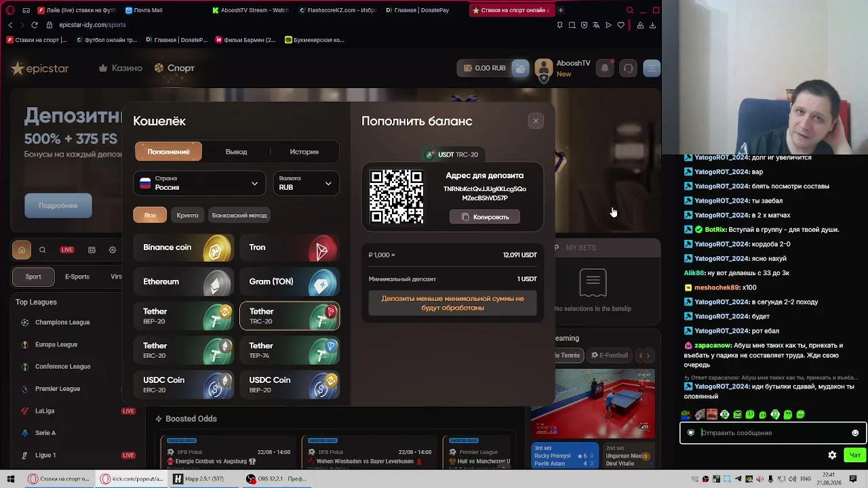Image resolution: width=868 pixels, height=488 pixels.
Task: Filter payment methods by Крипто
Action: [187, 216]
